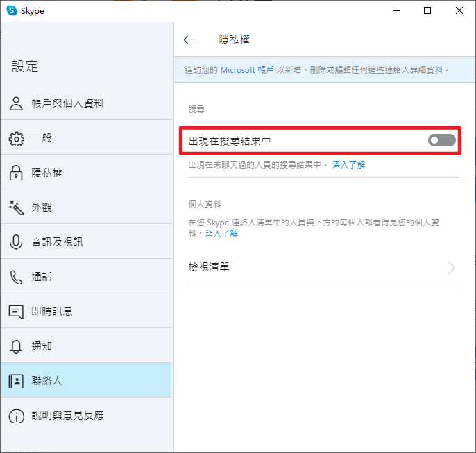Open the 通話 settings section
This screenshot has height=453, width=476.
coord(86,276)
